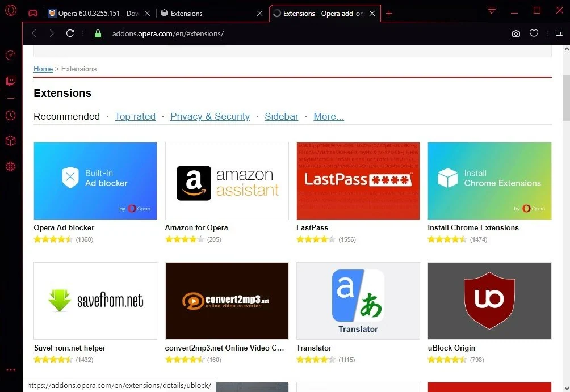The image size is (570, 392).
Task: Open uBlock Origin shield thumbnail
Action: (x=489, y=301)
